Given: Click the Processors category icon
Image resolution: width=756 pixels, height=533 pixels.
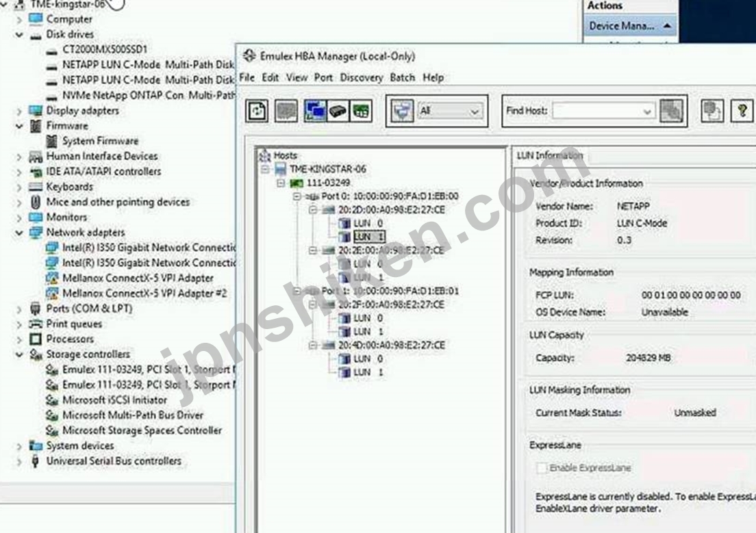Looking at the screenshot, I should [x=36, y=339].
